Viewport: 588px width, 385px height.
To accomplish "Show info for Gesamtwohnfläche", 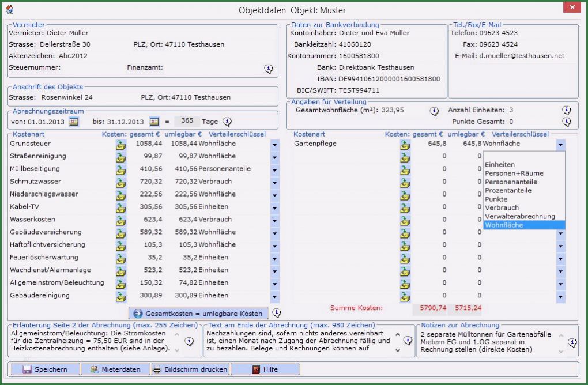I will pos(434,111).
